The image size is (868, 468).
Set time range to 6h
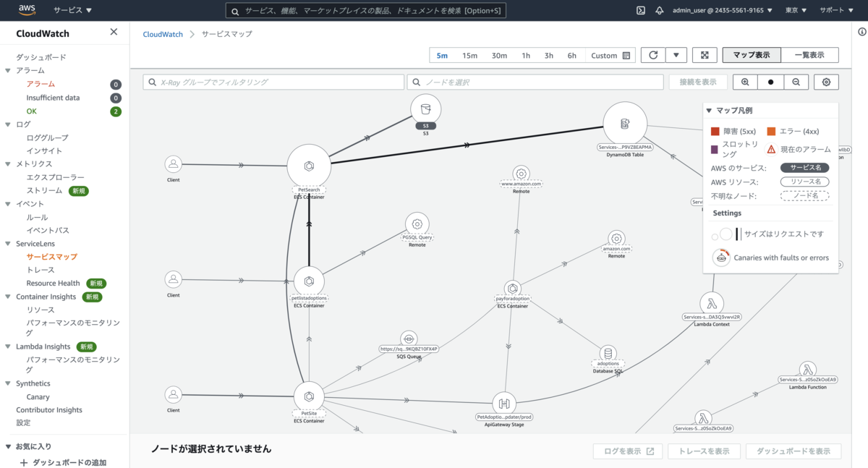click(572, 56)
